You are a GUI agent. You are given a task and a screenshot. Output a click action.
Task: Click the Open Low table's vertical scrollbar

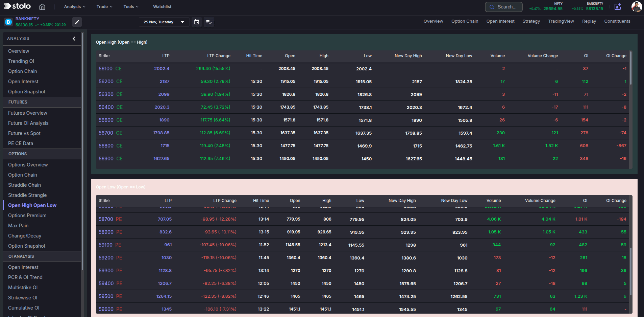(x=630, y=271)
